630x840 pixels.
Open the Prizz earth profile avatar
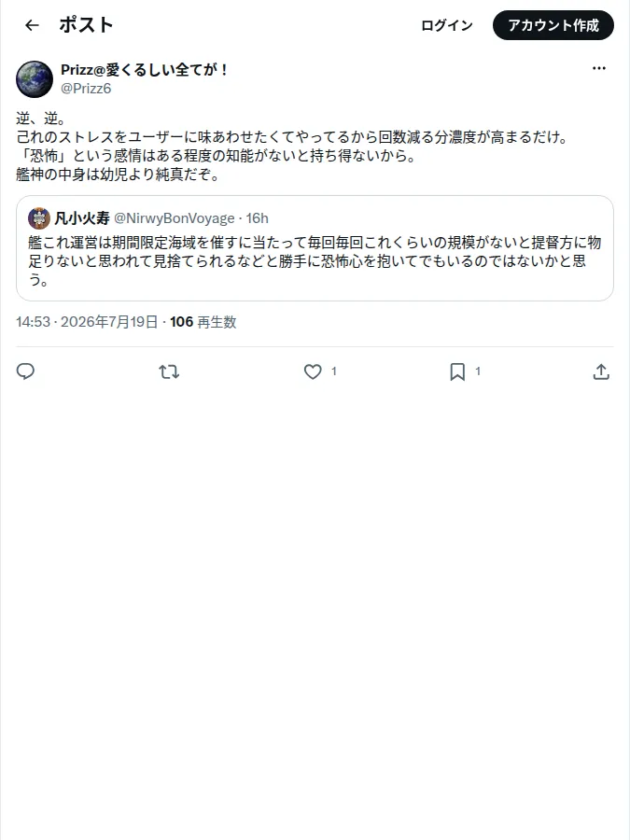click(x=35, y=79)
